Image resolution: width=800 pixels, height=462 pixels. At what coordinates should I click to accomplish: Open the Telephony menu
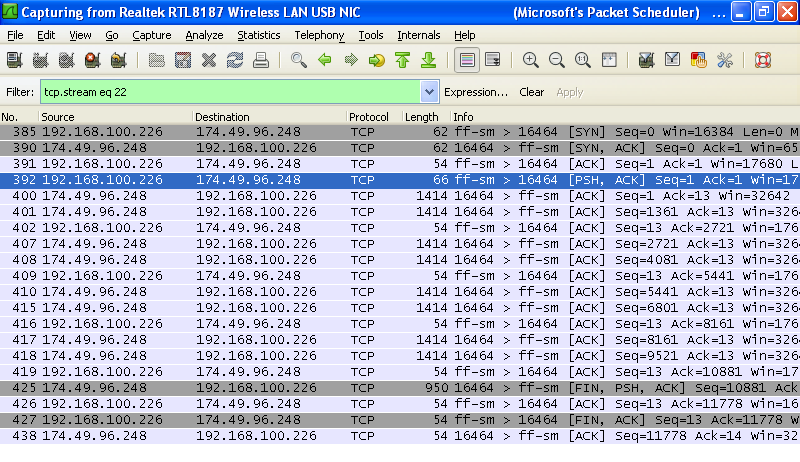click(319, 35)
